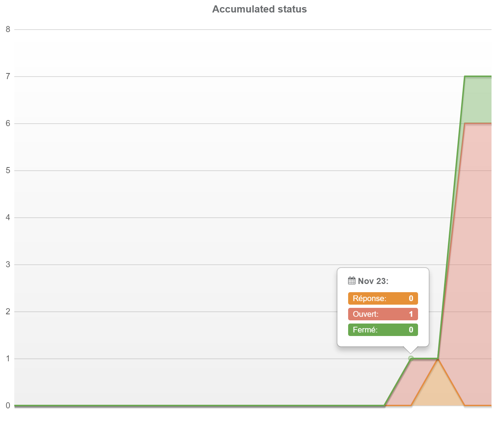
Task: Click the Accumulated status chart title
Action: coord(259,9)
